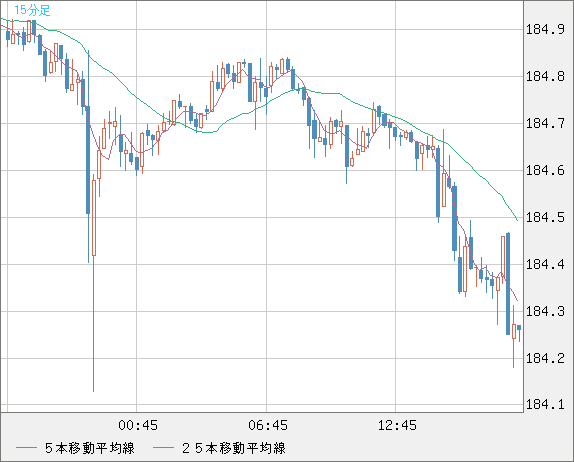Click the 12:45 time axis label
574x462 pixels.
(x=397, y=425)
